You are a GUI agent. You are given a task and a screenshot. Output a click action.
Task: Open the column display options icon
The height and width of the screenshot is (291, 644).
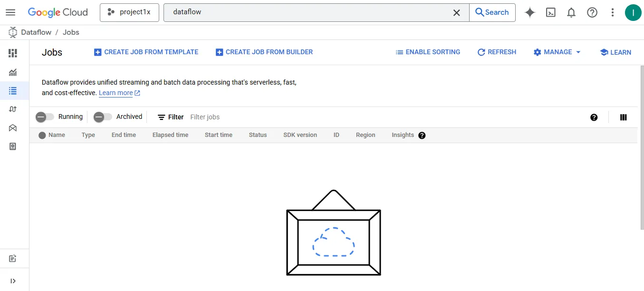pos(623,117)
